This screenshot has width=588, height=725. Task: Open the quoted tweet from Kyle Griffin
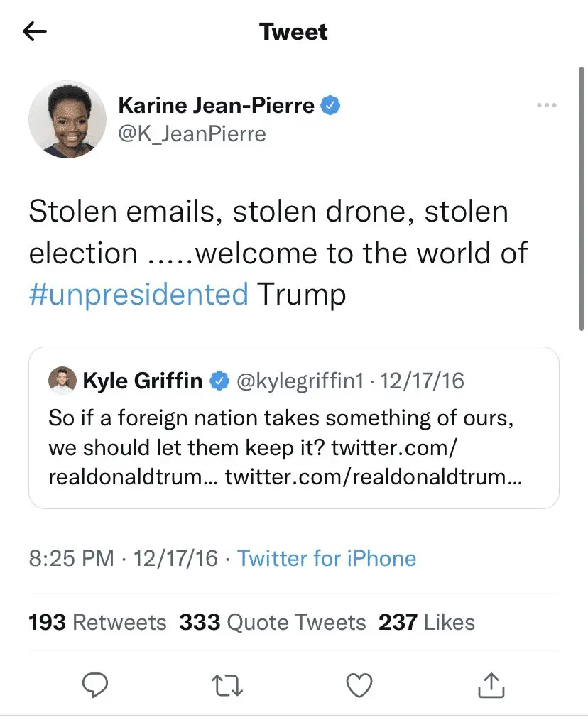pos(293,447)
